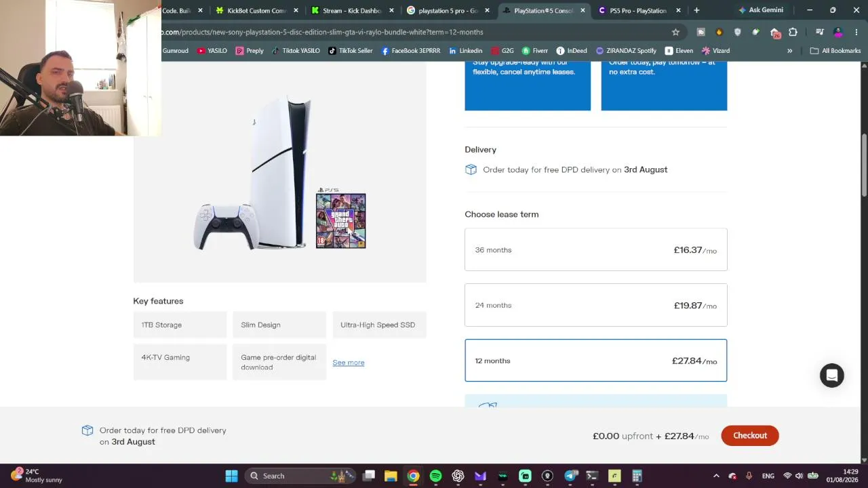Open the Chrome three-dot menu
The width and height of the screenshot is (868, 488).
[x=856, y=32]
